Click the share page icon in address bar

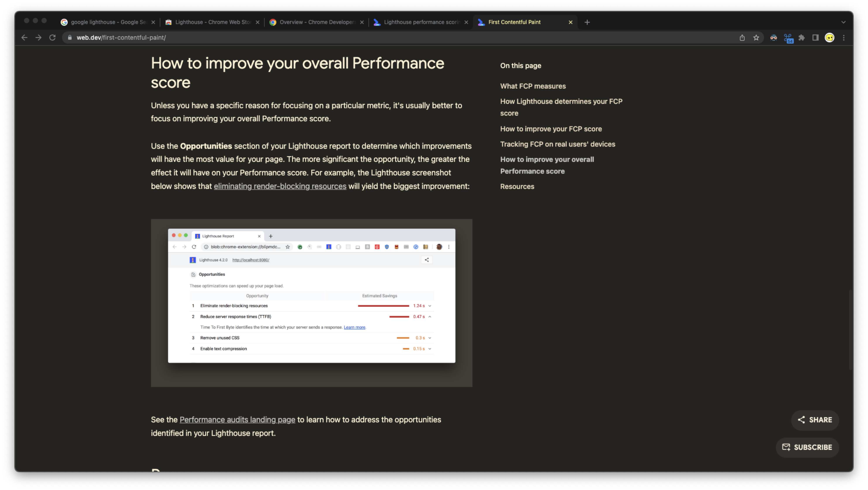(x=742, y=38)
